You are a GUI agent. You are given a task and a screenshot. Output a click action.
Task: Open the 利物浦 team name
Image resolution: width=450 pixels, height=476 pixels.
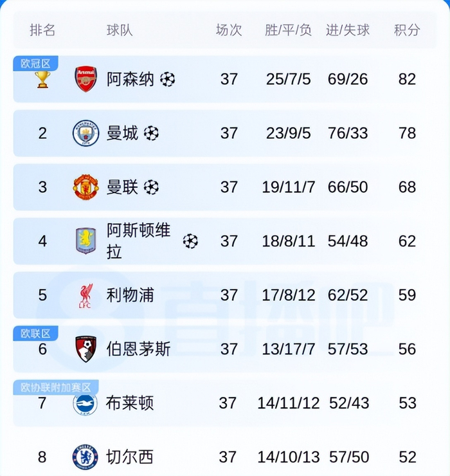tap(130, 295)
